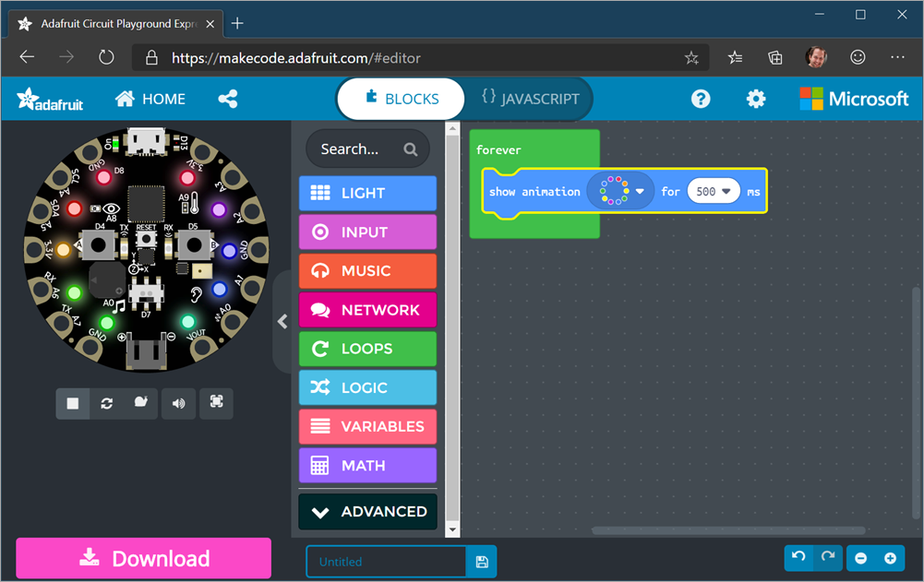This screenshot has height=582, width=924.
Task: Expand the ADVANCED category
Action: point(367,511)
